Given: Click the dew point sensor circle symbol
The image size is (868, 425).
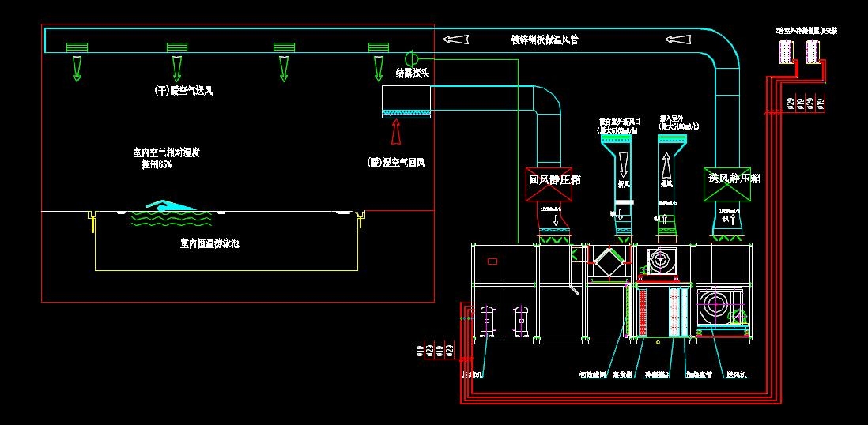Looking at the screenshot, I should (x=411, y=58).
